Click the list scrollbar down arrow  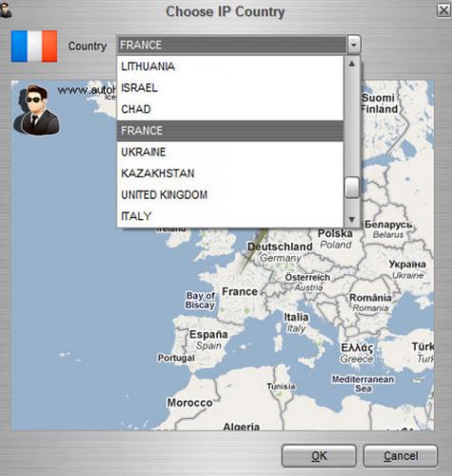351,219
